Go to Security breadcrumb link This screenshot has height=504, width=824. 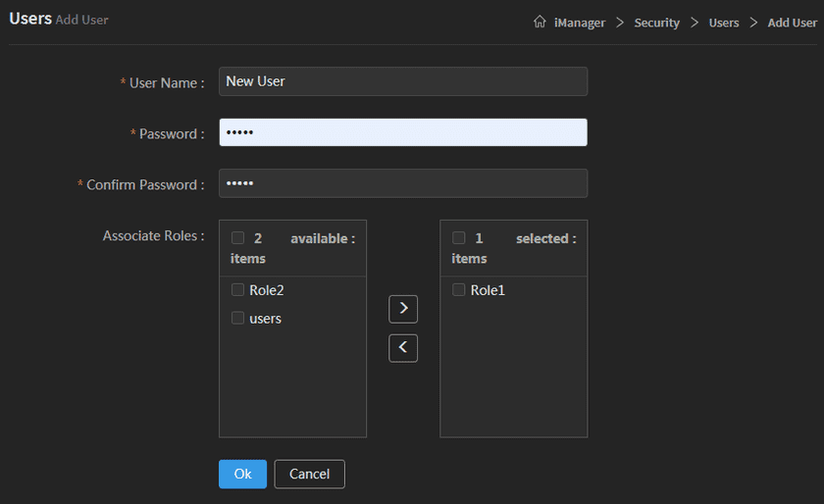[x=656, y=23]
